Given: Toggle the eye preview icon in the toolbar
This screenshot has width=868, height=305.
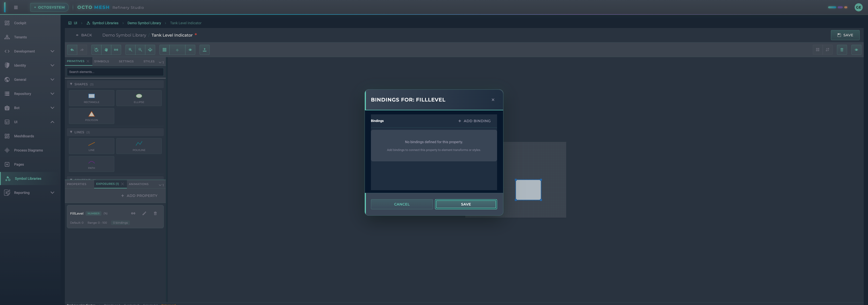Looking at the screenshot, I should (x=191, y=49).
